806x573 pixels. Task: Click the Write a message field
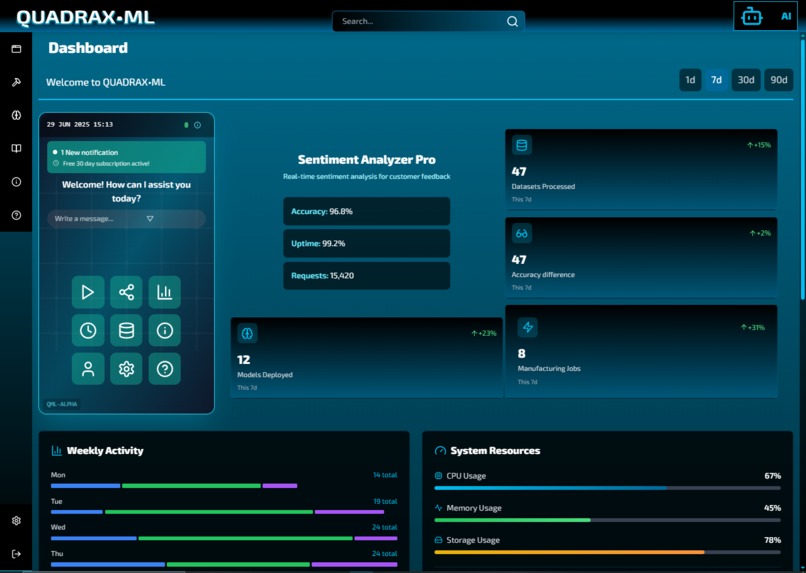point(126,218)
